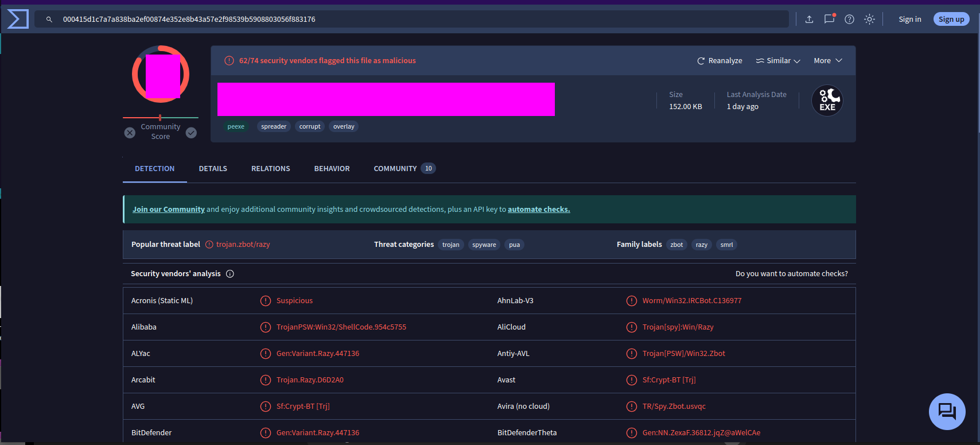Viewport: 980px width, 445px height.
Task: Open the RELATIONS tab
Action: 271,169
